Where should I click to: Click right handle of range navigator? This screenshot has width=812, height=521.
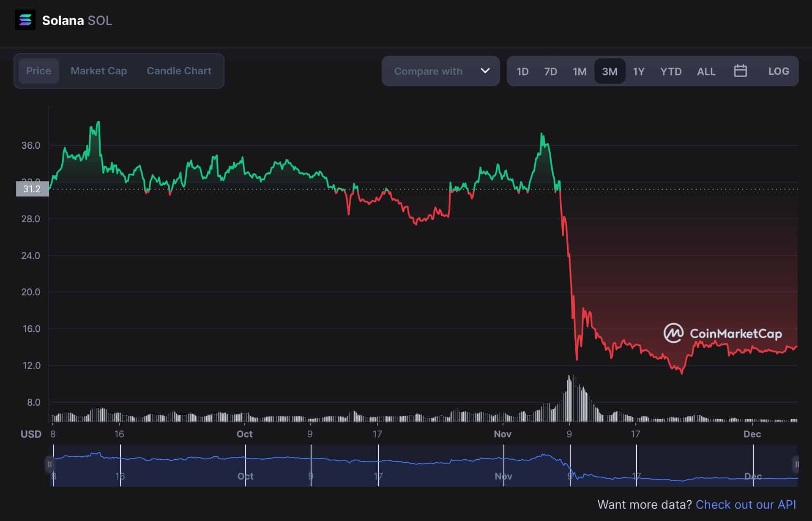796,464
